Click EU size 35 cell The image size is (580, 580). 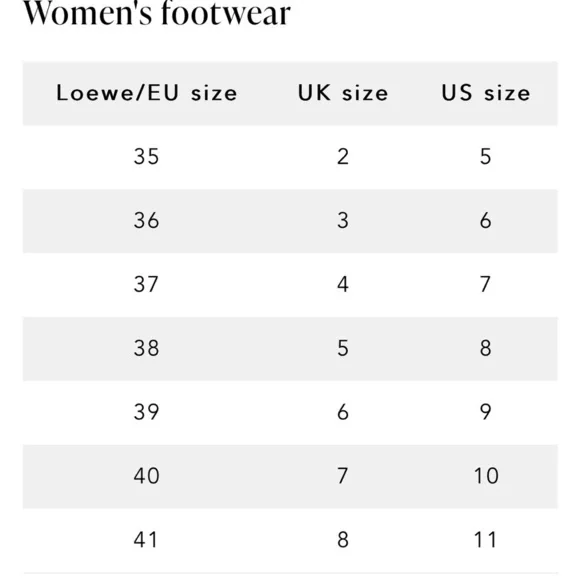coord(146,156)
